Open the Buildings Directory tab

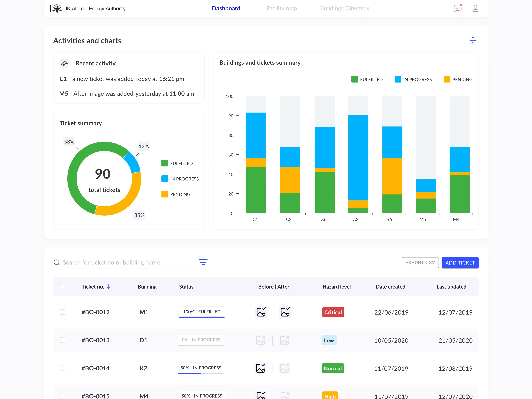pos(345,8)
